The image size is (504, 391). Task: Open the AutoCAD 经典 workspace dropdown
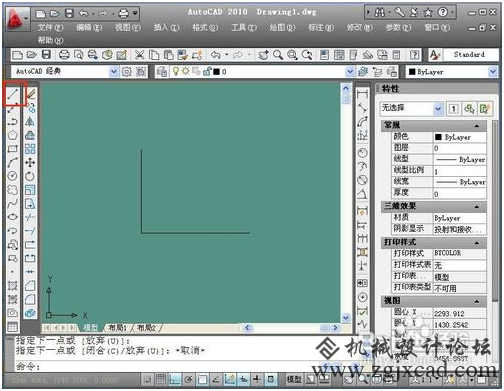[114, 71]
